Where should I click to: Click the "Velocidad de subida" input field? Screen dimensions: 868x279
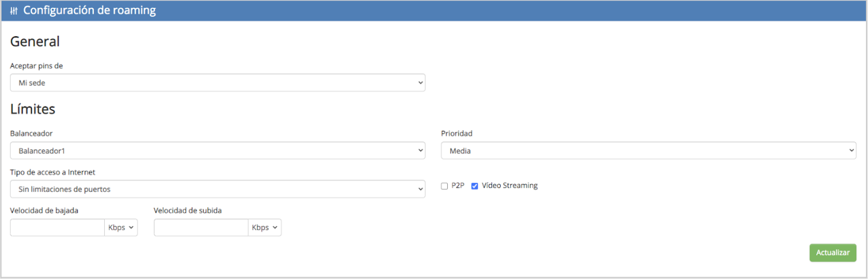click(x=201, y=228)
